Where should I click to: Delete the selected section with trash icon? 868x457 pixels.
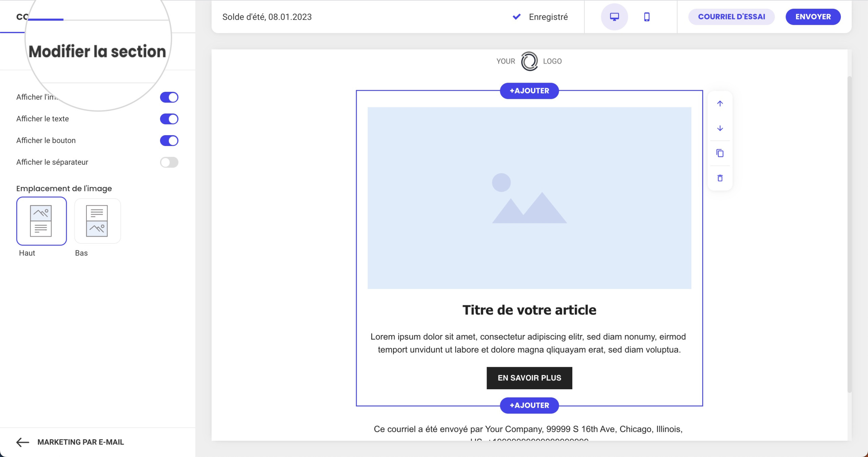(720, 178)
